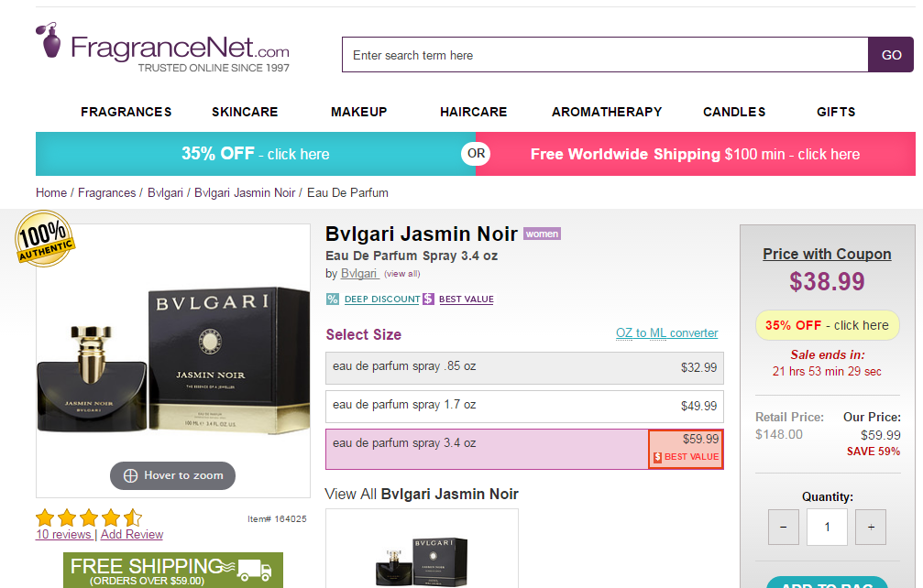Click the Deep Discount percent icon
Screen dimensions: 923x588
(x=333, y=299)
